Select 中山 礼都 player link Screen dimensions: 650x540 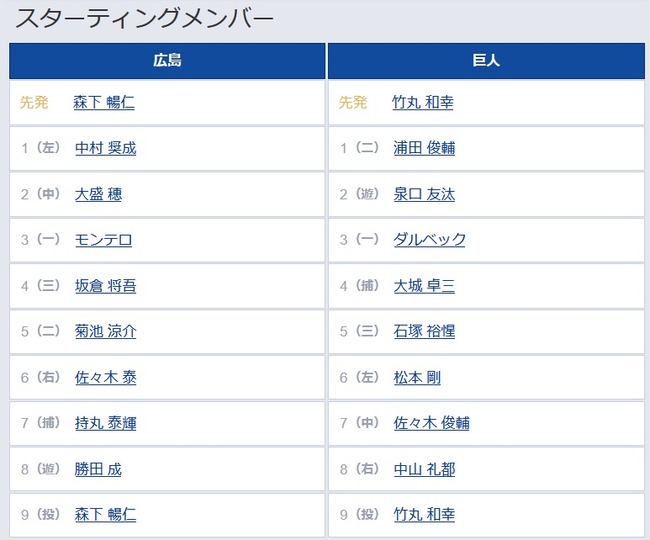424,469
